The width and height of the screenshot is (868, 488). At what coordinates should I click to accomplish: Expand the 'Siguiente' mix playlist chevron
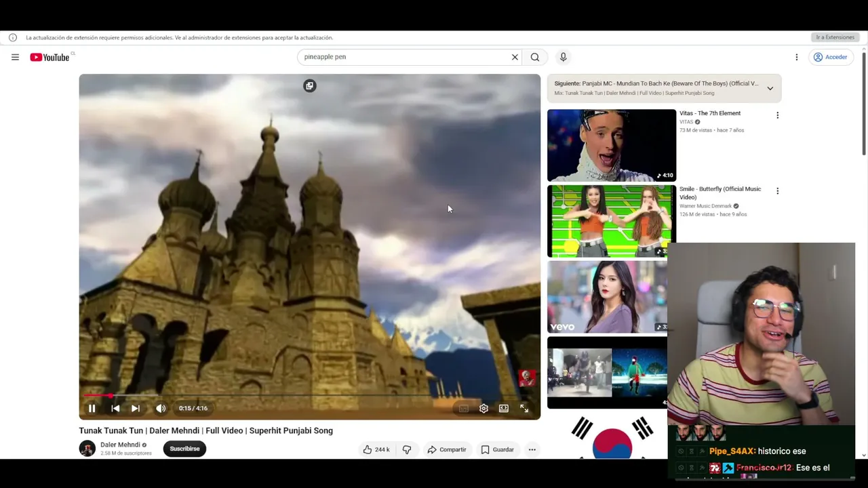pyautogui.click(x=770, y=88)
